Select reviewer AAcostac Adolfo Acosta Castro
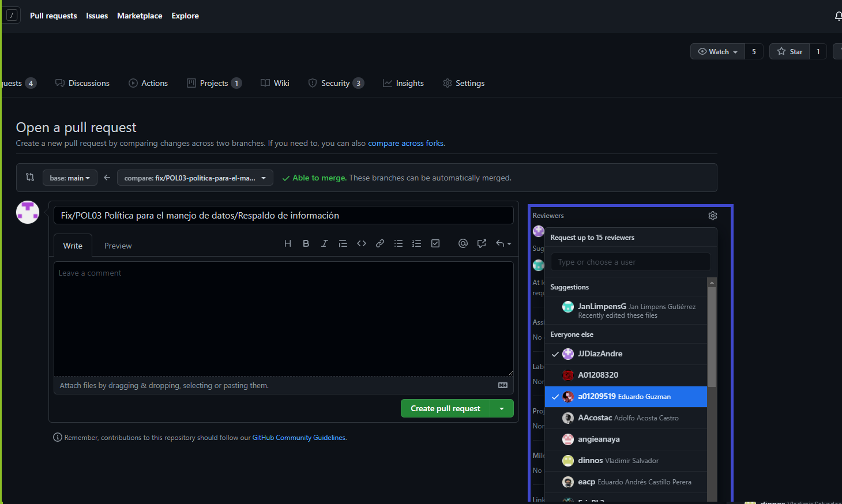The image size is (842, 504). coord(626,418)
